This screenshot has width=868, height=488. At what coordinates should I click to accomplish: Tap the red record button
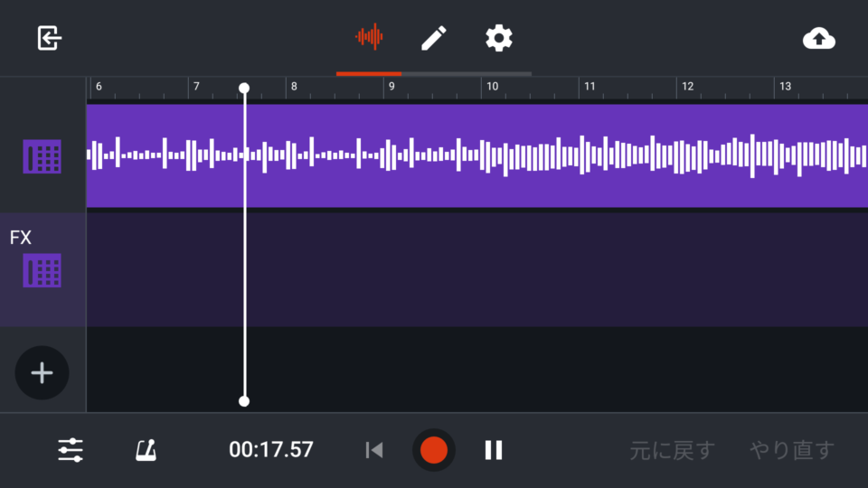[x=433, y=450]
